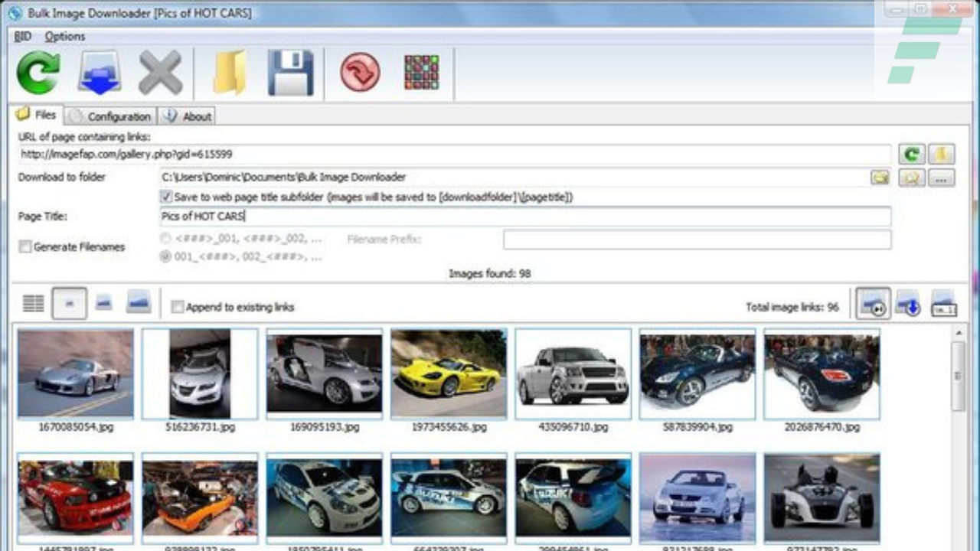The width and height of the screenshot is (980, 551).
Task: Click the download-arrow image icon near Total links
Action: (x=909, y=303)
